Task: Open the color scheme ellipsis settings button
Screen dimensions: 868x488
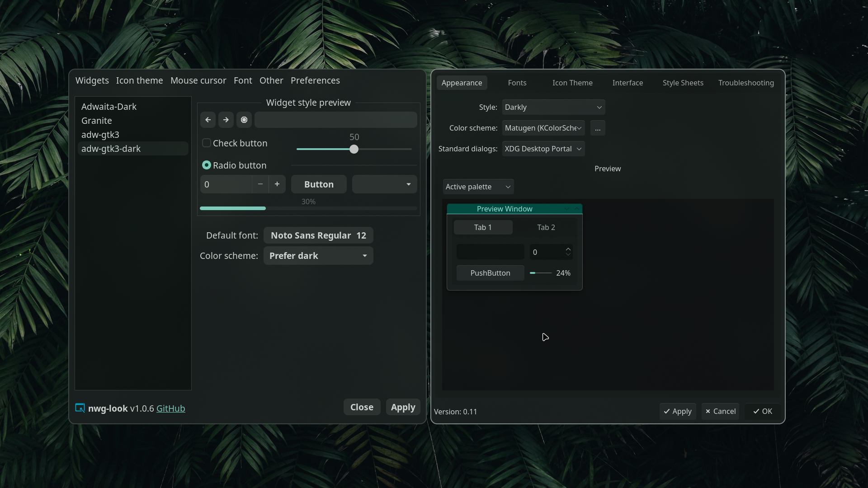Action: click(598, 128)
